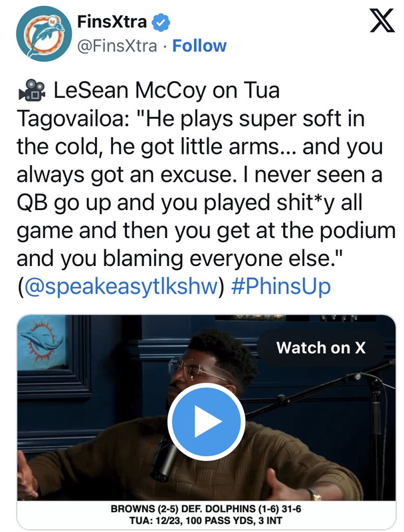Viewport: 404px width, 532px height.
Task: Click the TUA 12/23 stat line
Action: pos(206,520)
